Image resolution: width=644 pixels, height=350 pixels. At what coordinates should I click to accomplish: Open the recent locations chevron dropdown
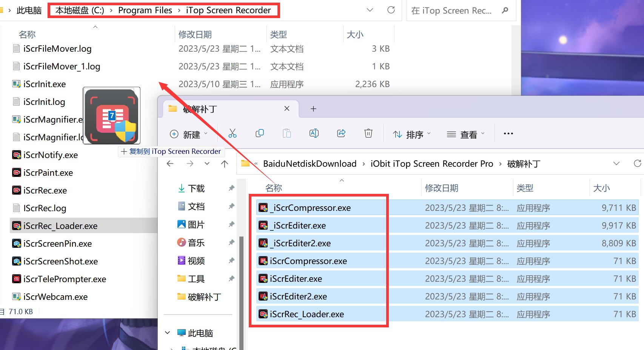(x=207, y=164)
